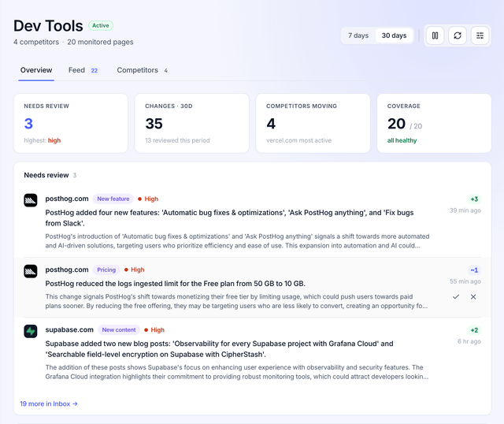Select the Overview tab
504x424 pixels.
[36, 70]
